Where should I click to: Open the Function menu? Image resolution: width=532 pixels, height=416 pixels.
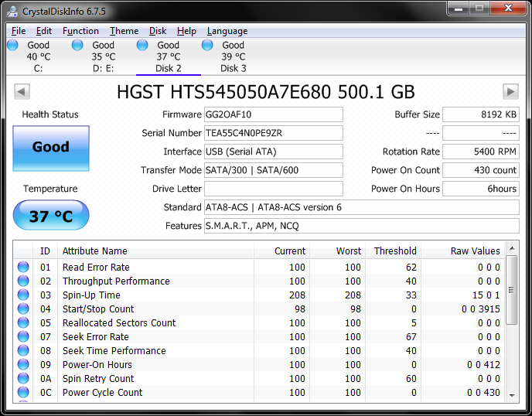[80, 31]
